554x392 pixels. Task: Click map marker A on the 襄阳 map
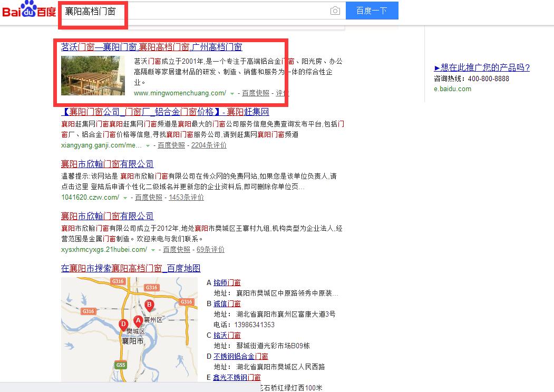pos(138,321)
